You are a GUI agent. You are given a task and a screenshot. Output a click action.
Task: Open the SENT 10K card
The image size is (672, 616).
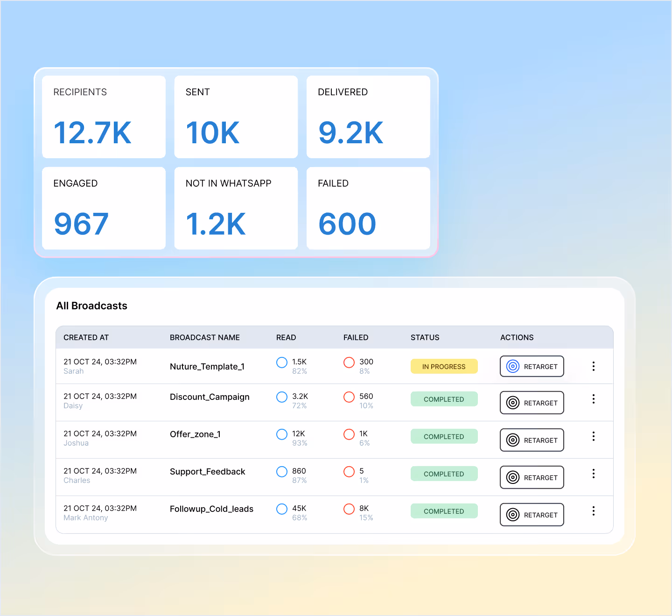(x=236, y=117)
